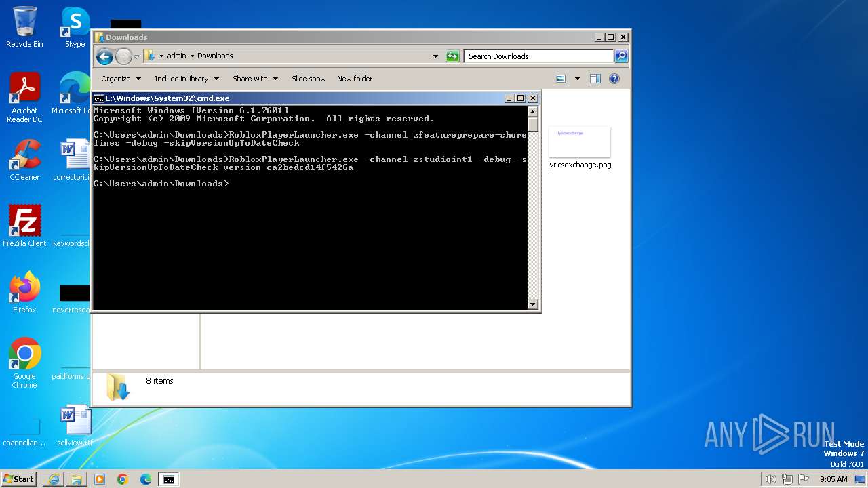This screenshot has width=868, height=488.
Task: Click New folder in Explorer toolbar
Action: [x=355, y=79]
